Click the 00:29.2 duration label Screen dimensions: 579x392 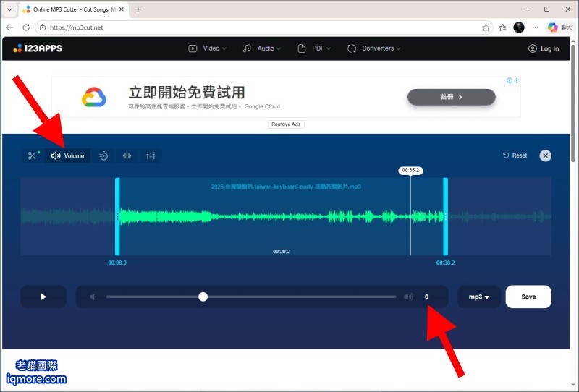coord(282,252)
